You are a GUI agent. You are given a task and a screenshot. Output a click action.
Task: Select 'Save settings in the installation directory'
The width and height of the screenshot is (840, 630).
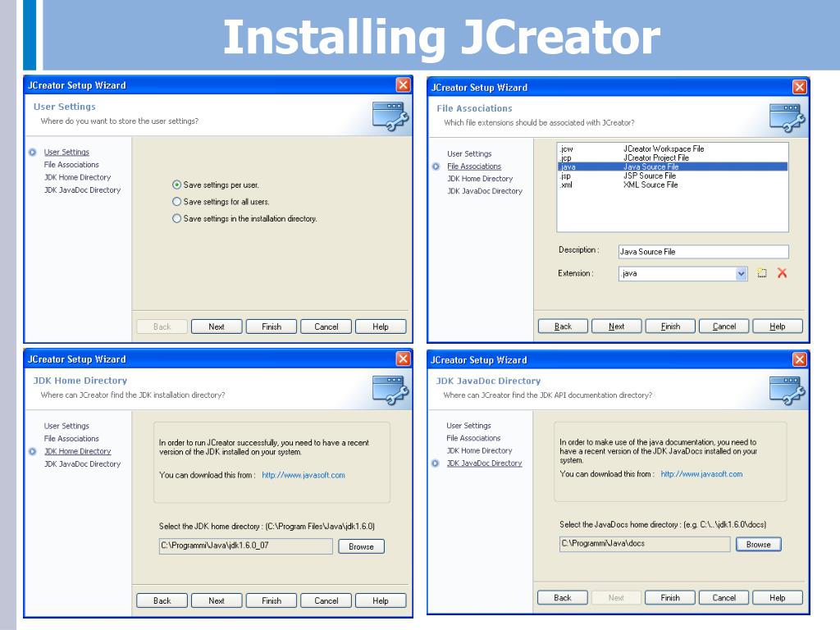click(x=177, y=218)
